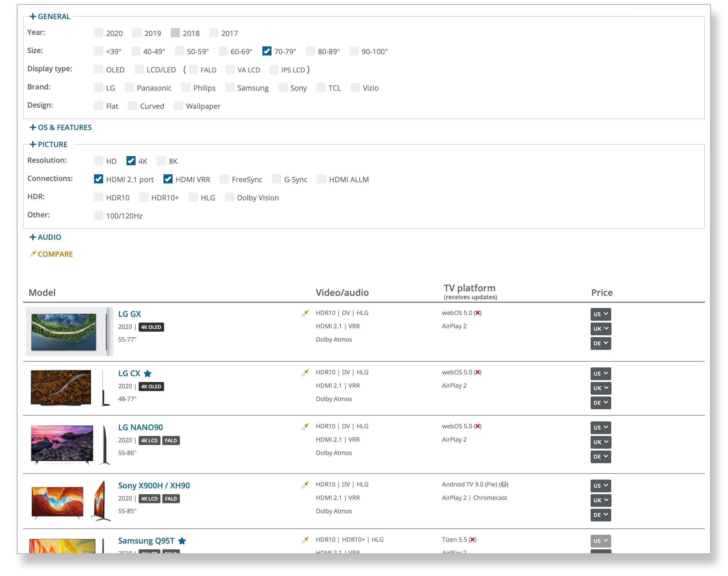The width and height of the screenshot is (728, 576).
Task: Check the HDMI ALLM checkbox
Action: (322, 179)
